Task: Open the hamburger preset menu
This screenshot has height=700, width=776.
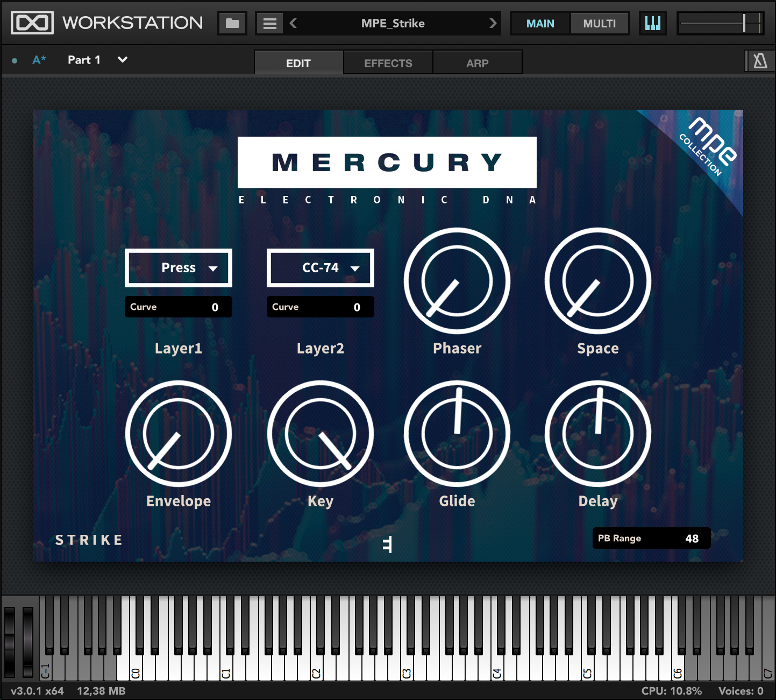Action: pos(270,23)
